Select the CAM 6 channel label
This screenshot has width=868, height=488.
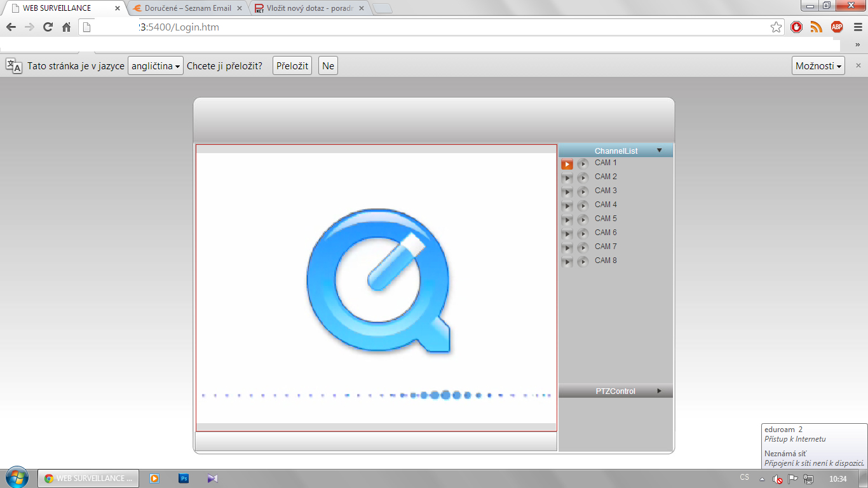pyautogui.click(x=606, y=233)
